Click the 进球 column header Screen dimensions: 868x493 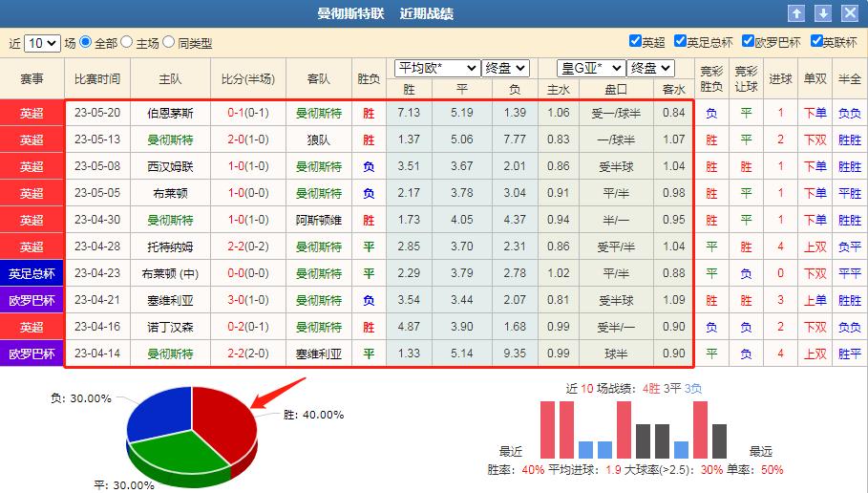click(x=780, y=79)
